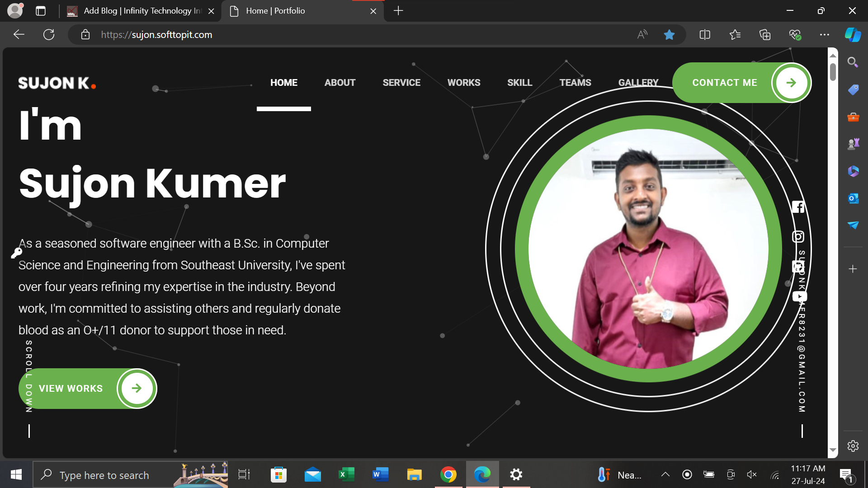
Task: Go to GALLERY nav item
Action: pos(638,83)
